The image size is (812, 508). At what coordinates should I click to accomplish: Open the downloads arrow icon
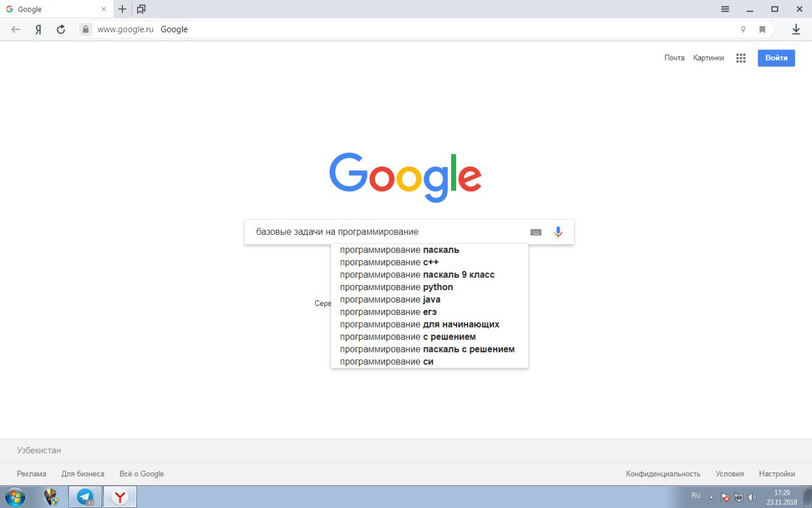(x=796, y=29)
